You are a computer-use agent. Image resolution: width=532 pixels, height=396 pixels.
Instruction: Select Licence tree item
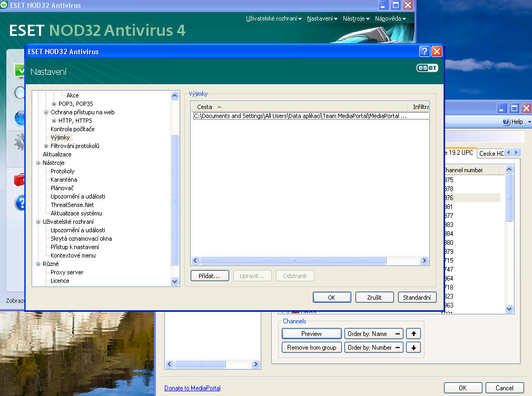coord(60,281)
